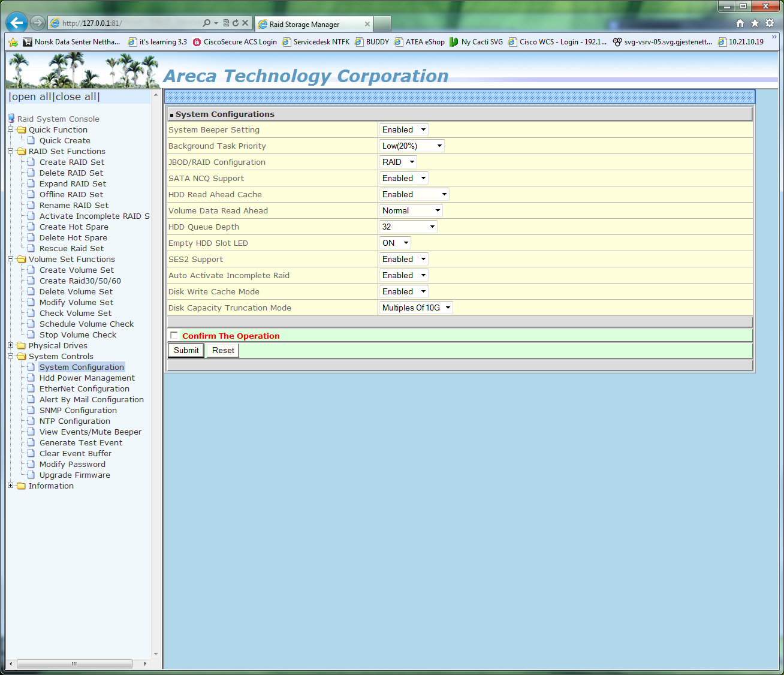The width and height of the screenshot is (784, 675).
Task: Click the page icon beside Create Volume Set
Action: pos(32,270)
